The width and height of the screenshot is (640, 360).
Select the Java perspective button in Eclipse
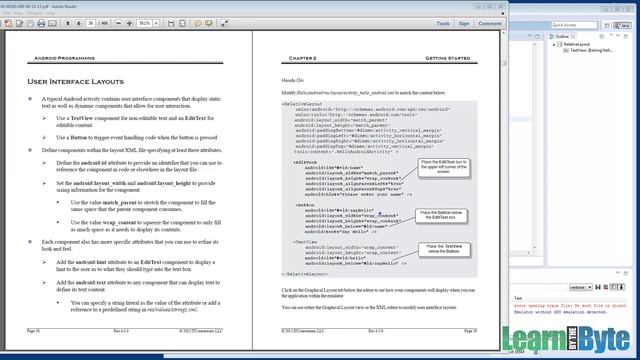tap(622, 25)
